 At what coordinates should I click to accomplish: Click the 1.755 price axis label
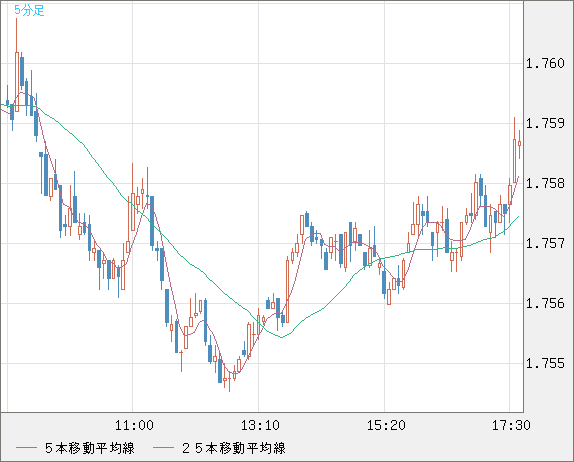tap(545, 364)
